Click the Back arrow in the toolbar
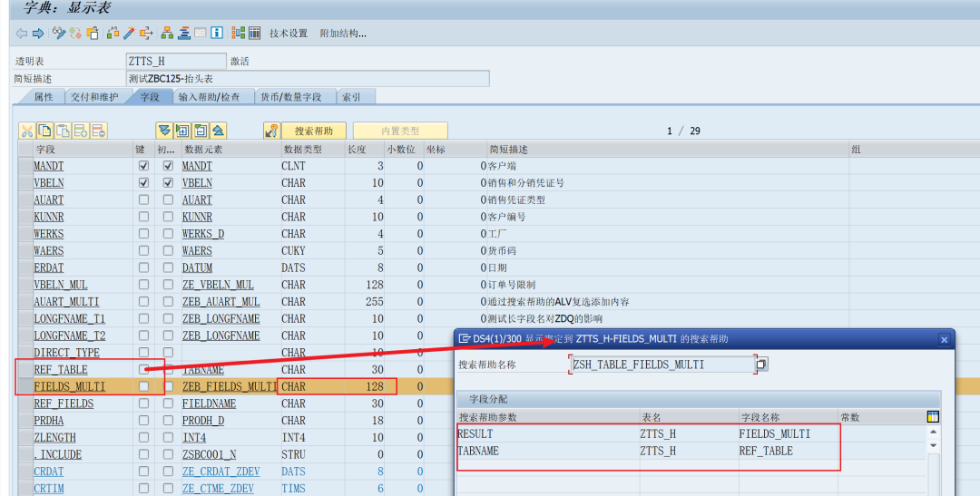 coord(22,34)
